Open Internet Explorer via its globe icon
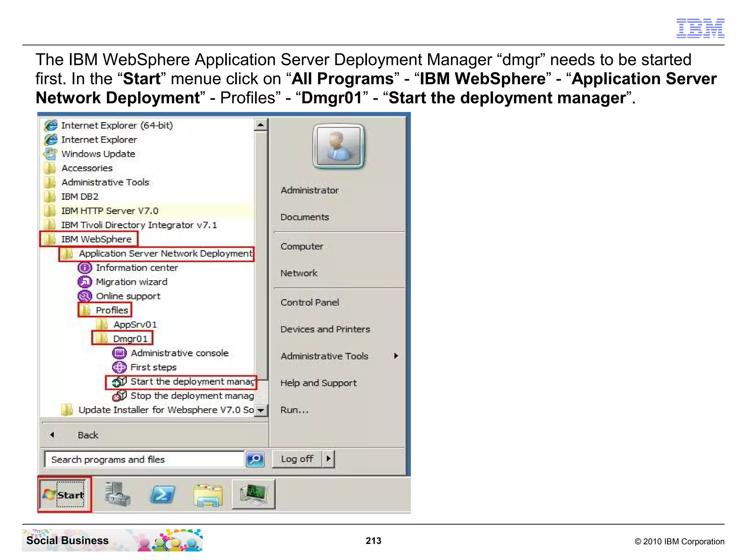 click(51, 140)
